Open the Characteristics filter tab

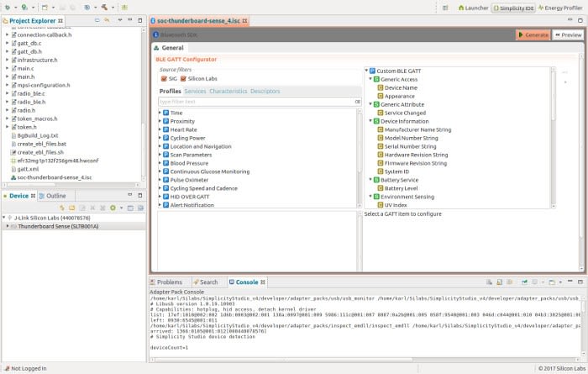(x=228, y=91)
